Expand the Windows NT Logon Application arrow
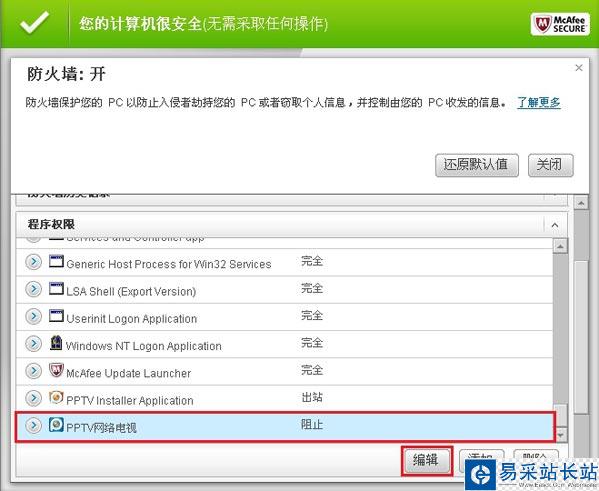Viewport: 599px width, 491px height. [34, 344]
